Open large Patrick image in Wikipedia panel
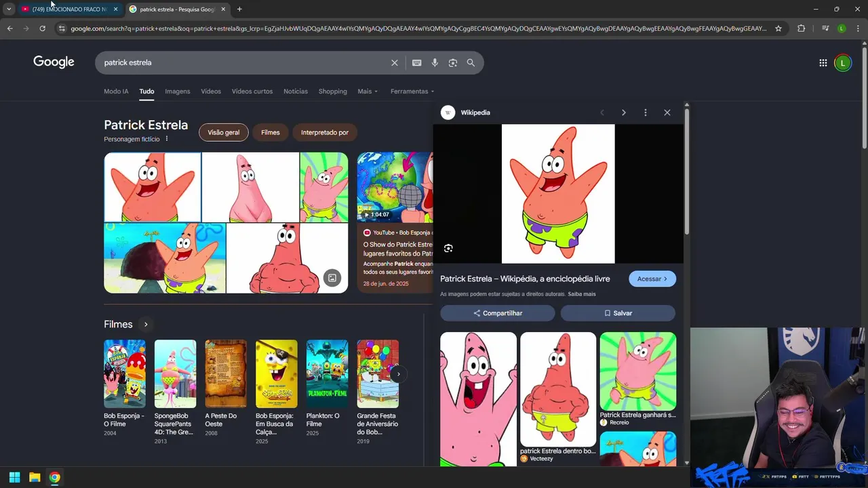Screen dimensions: 868x488 click(x=558, y=193)
